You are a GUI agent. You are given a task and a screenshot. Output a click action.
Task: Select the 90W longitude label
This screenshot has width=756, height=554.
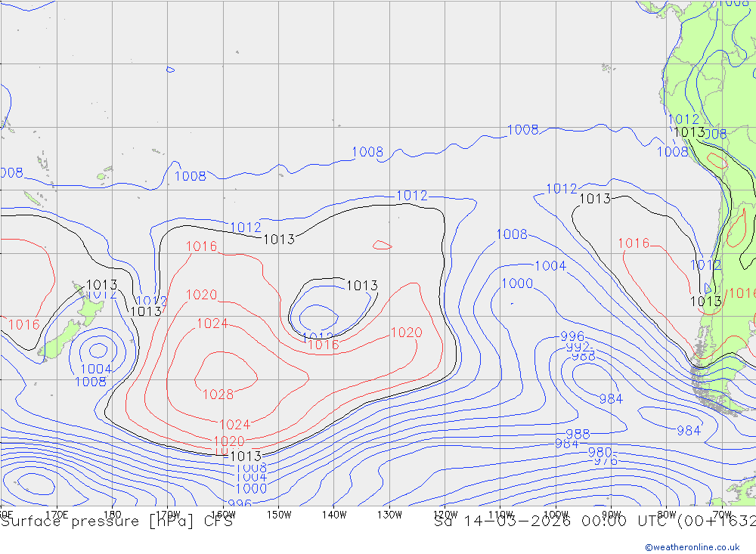click(612, 515)
